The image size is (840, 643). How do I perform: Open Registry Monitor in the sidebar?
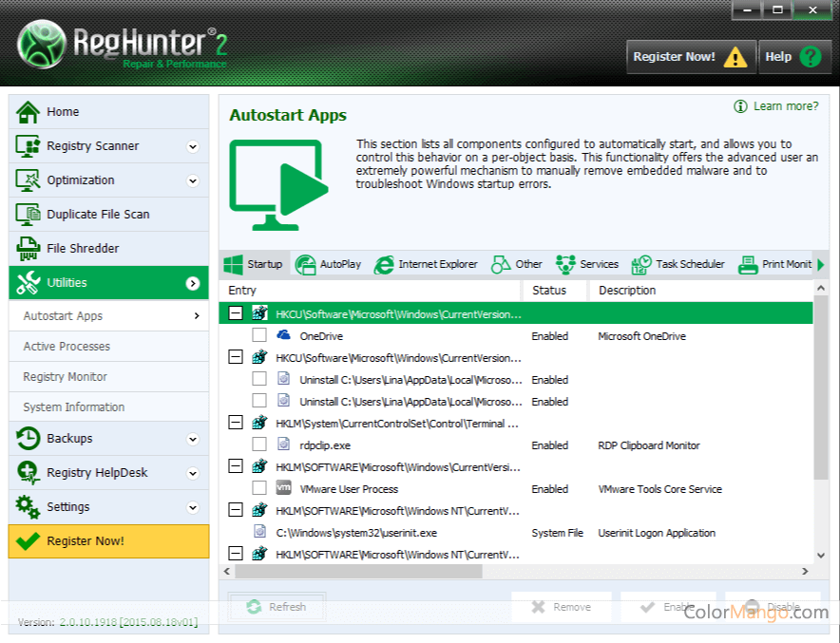[108, 377]
